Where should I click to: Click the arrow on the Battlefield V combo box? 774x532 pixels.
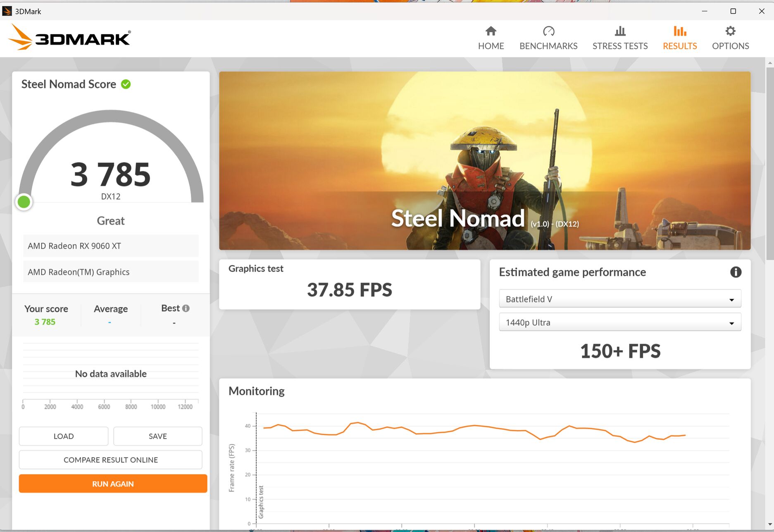pos(731,300)
